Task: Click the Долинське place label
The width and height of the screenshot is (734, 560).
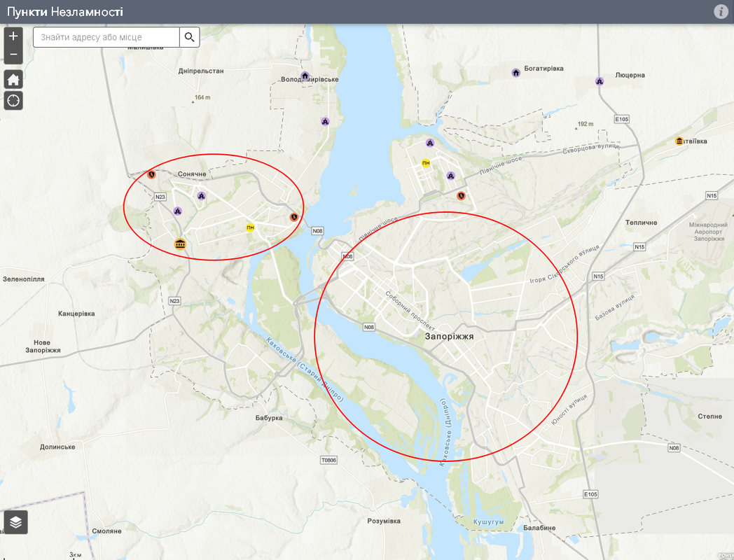Action: click(57, 447)
